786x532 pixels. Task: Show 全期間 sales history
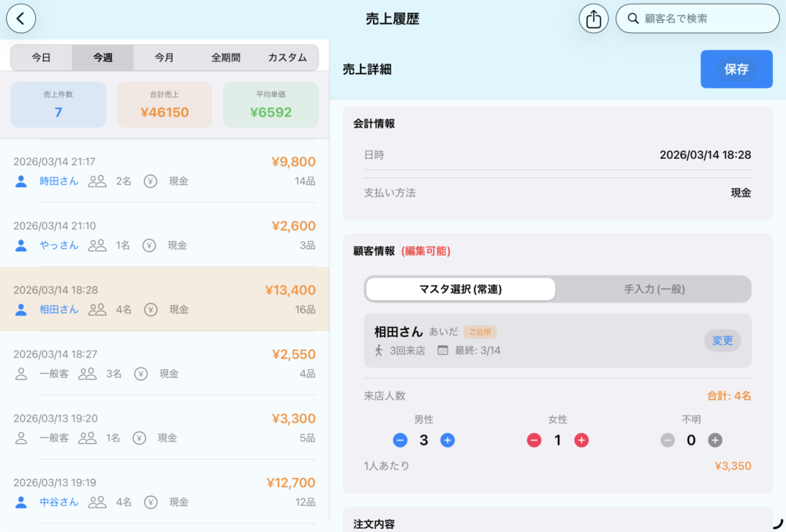[x=226, y=58]
